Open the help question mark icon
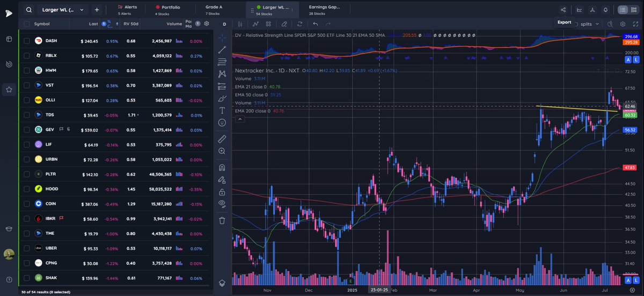This screenshot has width=644, height=296. coord(9,279)
